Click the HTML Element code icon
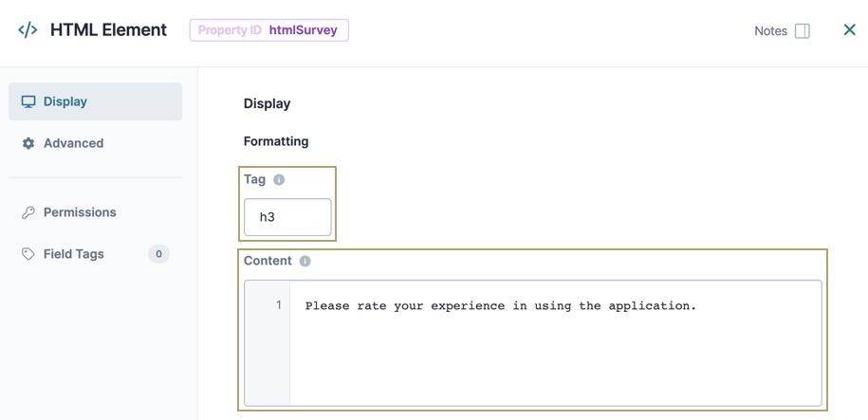Screen dimensions: 868x420 coord(28,30)
